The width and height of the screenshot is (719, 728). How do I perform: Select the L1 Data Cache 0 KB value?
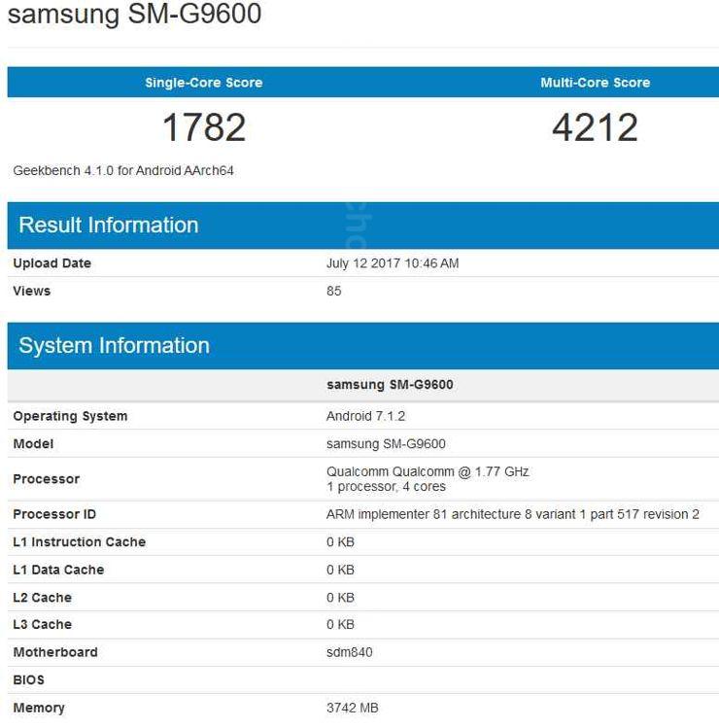click(x=340, y=570)
